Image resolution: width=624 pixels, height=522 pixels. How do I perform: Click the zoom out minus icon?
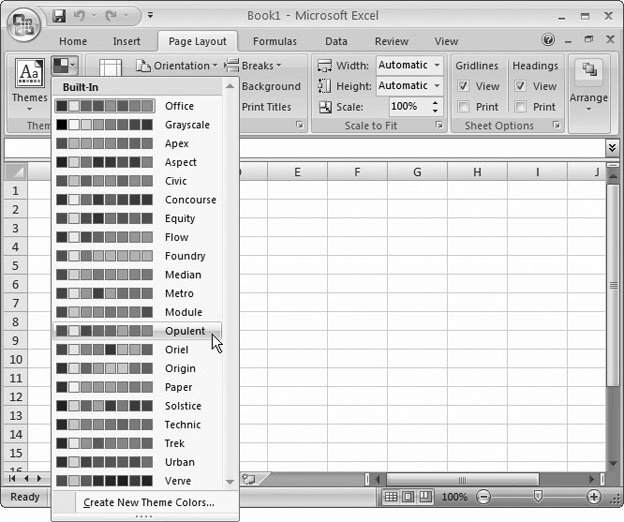[484, 497]
